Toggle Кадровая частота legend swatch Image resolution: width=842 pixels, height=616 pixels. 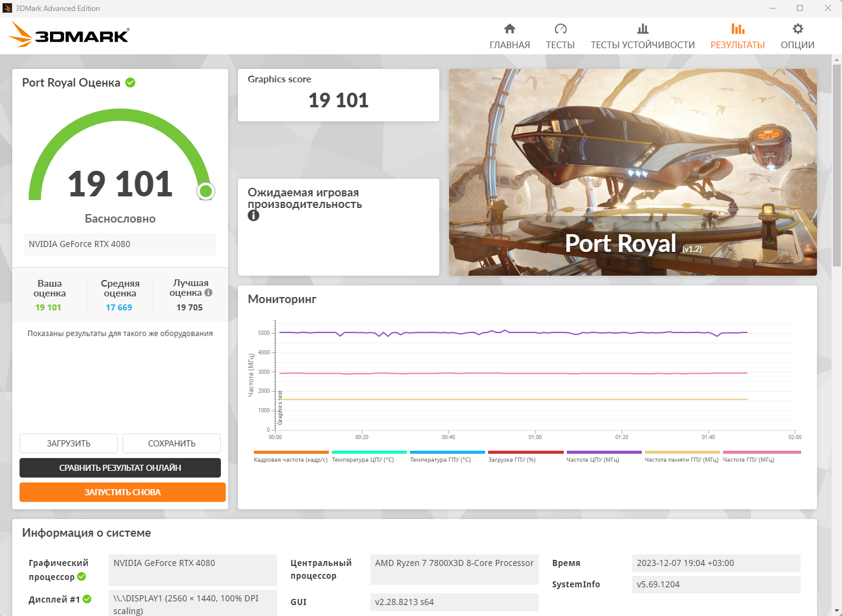pyautogui.click(x=291, y=452)
